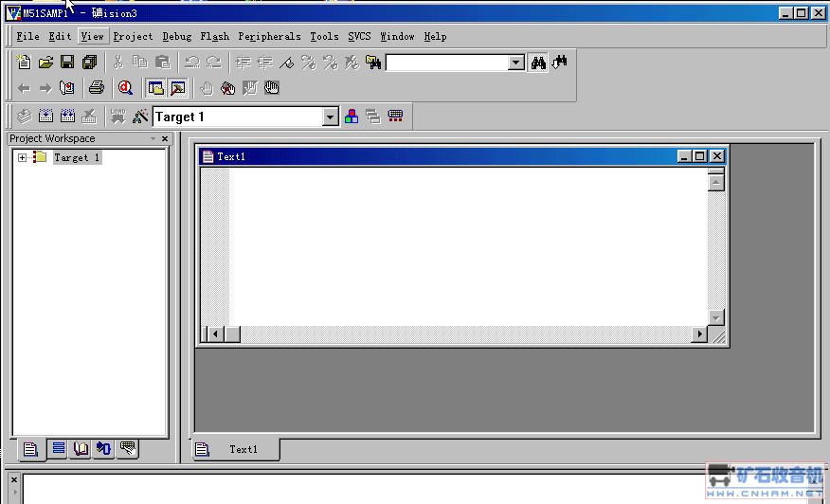Toggle the Project Window view button
Image resolution: width=830 pixels, height=504 pixels.
[155, 88]
